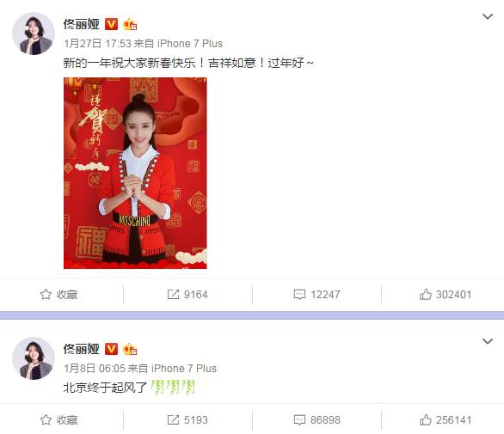
Task: Click the repost icon showing 5193
Action: pos(173,419)
